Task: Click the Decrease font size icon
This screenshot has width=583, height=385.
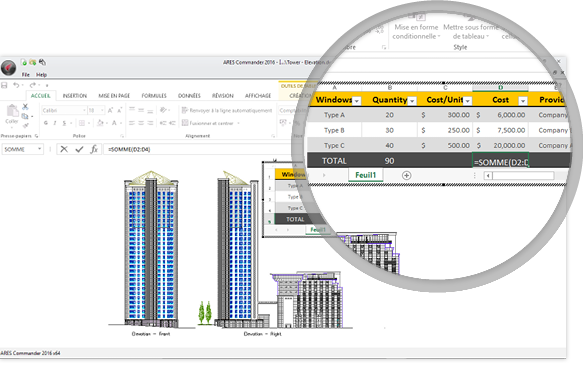Action: pyautogui.click(x=119, y=110)
